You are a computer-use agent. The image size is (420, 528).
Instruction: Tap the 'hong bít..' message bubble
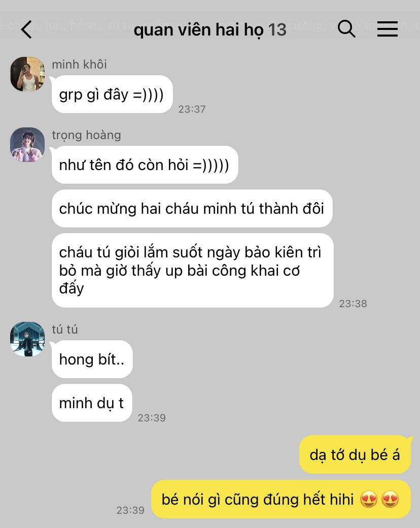tap(92, 359)
